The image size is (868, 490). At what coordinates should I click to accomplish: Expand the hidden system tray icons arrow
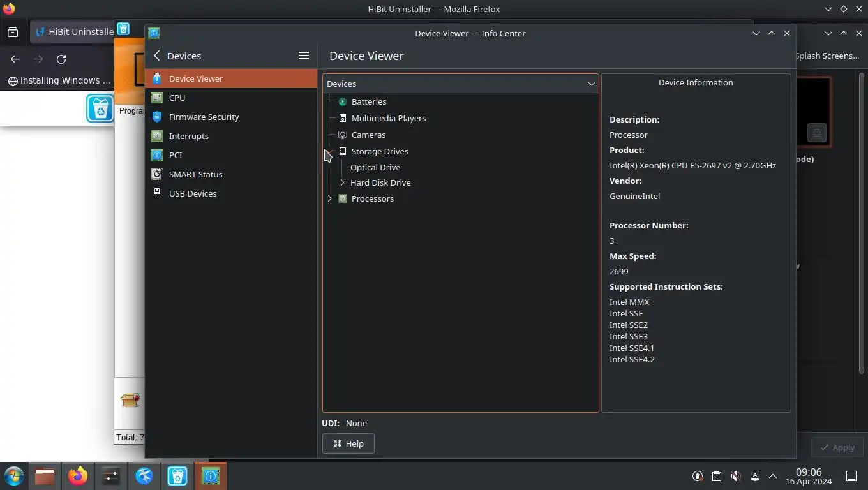773,476
